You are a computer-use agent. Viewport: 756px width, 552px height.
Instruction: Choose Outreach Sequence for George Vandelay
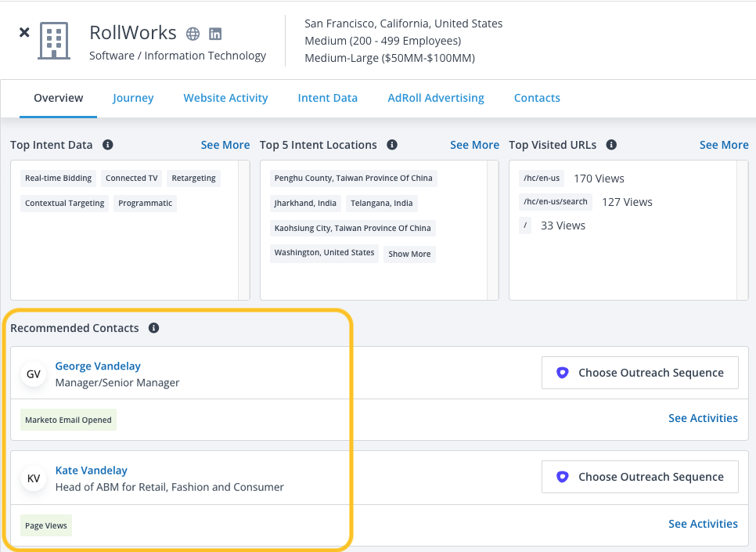pos(639,373)
